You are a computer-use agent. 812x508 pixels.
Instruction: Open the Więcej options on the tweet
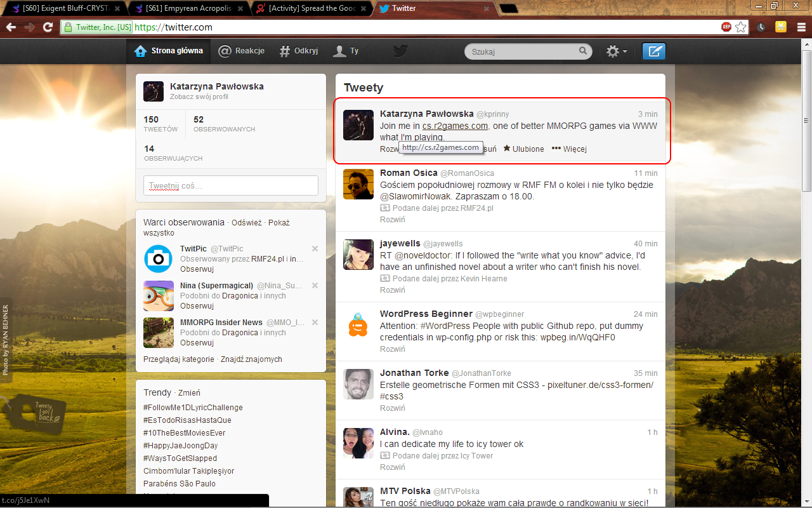click(x=569, y=149)
